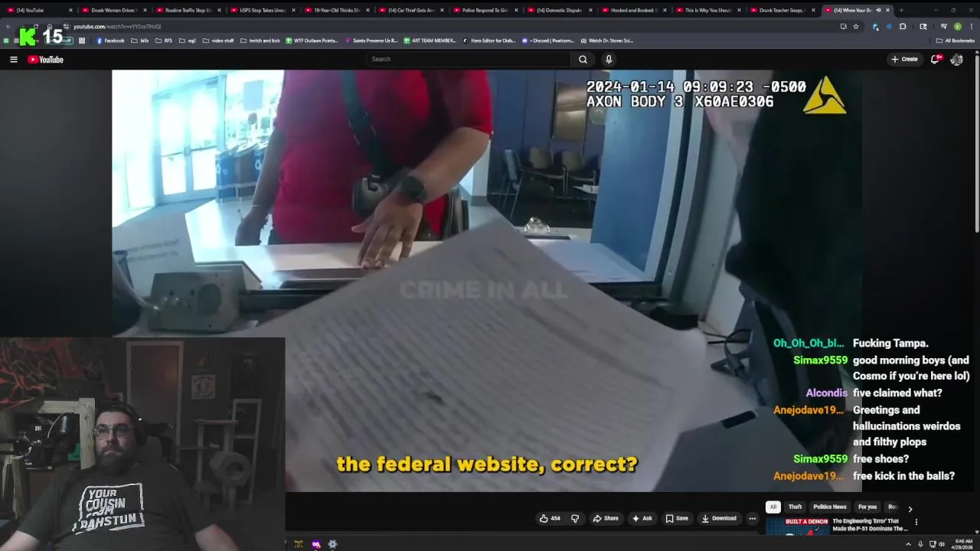The height and width of the screenshot is (551, 980).
Task: Open a new browser tab
Action: coord(901,10)
